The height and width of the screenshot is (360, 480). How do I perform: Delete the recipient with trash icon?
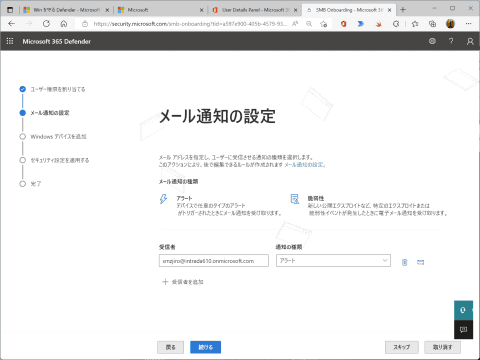pos(405,262)
